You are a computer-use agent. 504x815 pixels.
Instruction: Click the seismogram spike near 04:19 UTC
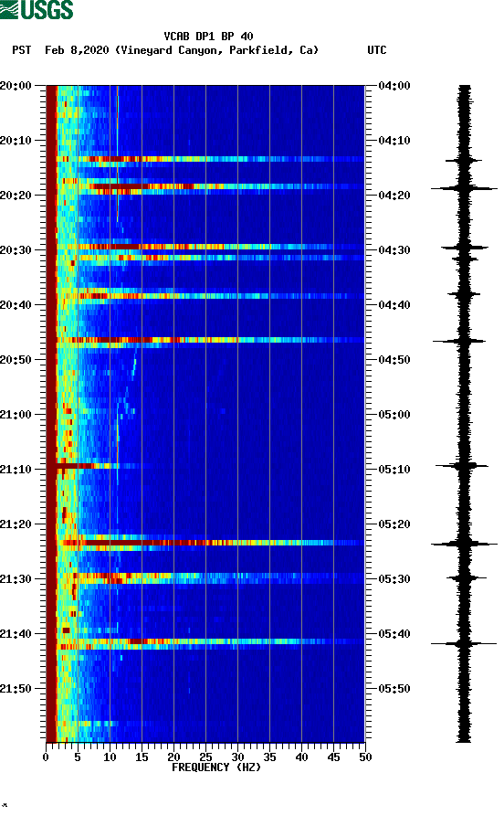tap(464, 188)
